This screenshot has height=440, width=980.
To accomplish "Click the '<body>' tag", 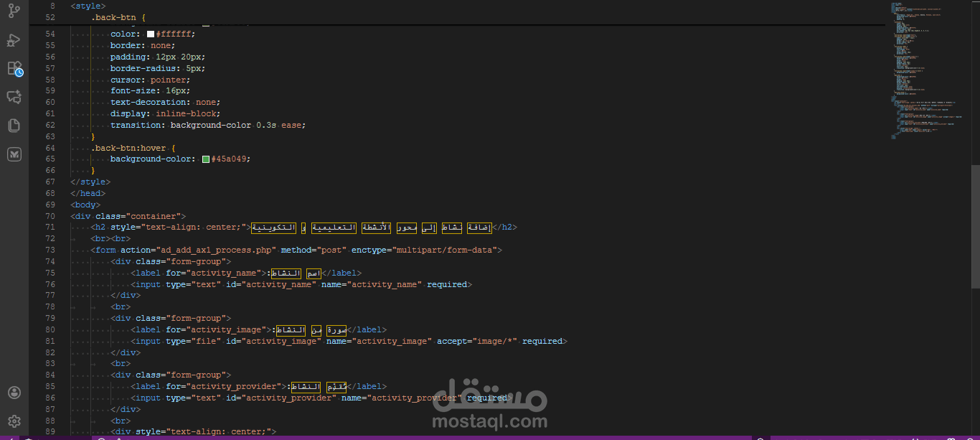I will pyautogui.click(x=85, y=205).
